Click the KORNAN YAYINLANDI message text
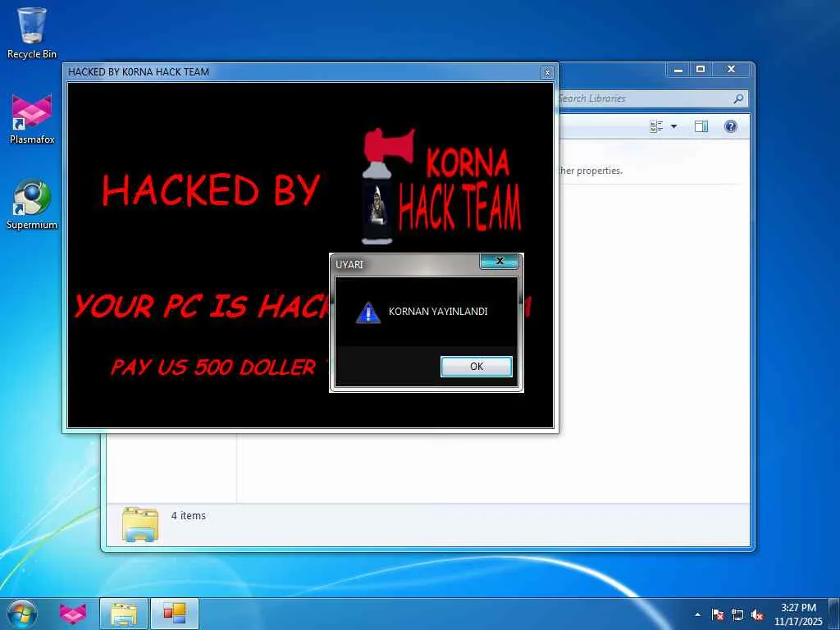 click(x=438, y=311)
